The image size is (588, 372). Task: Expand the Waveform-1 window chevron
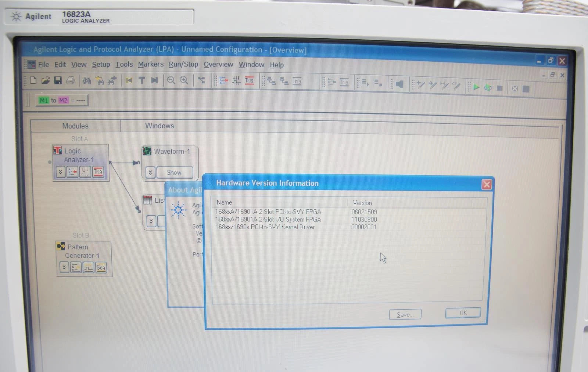(x=150, y=173)
